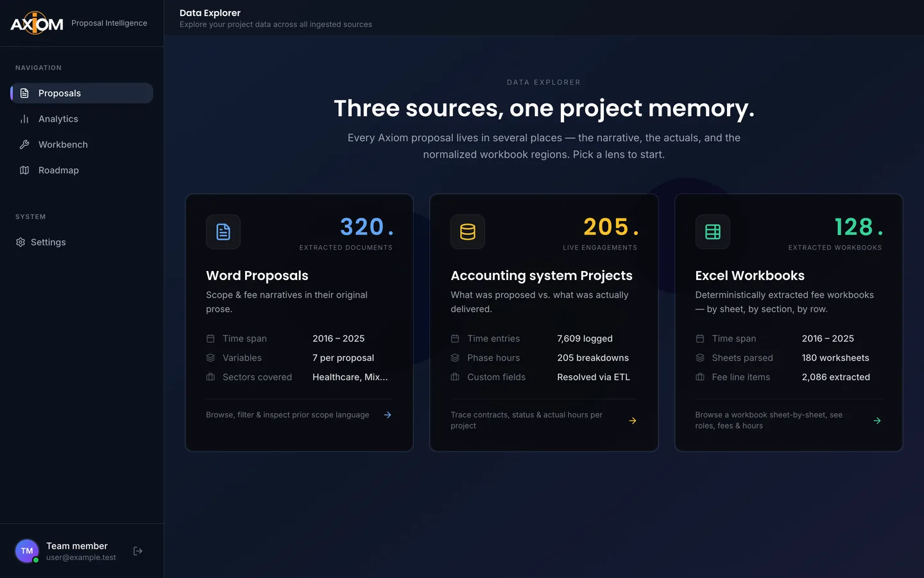
Task: Click the icon beside Fee line items
Action: click(700, 377)
